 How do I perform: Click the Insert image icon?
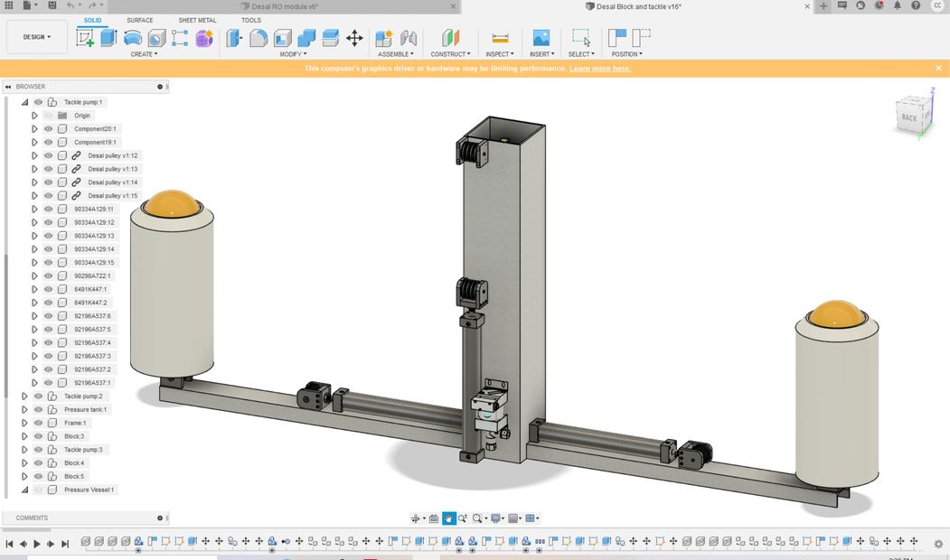pos(541,38)
